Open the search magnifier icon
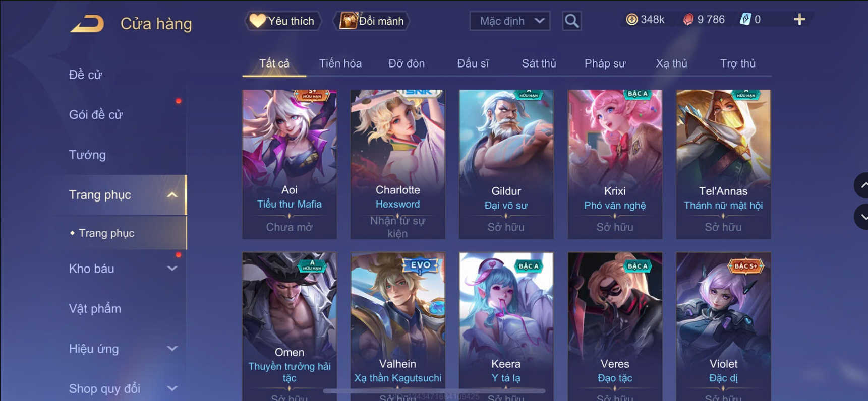The width and height of the screenshot is (868, 401). (x=571, y=21)
